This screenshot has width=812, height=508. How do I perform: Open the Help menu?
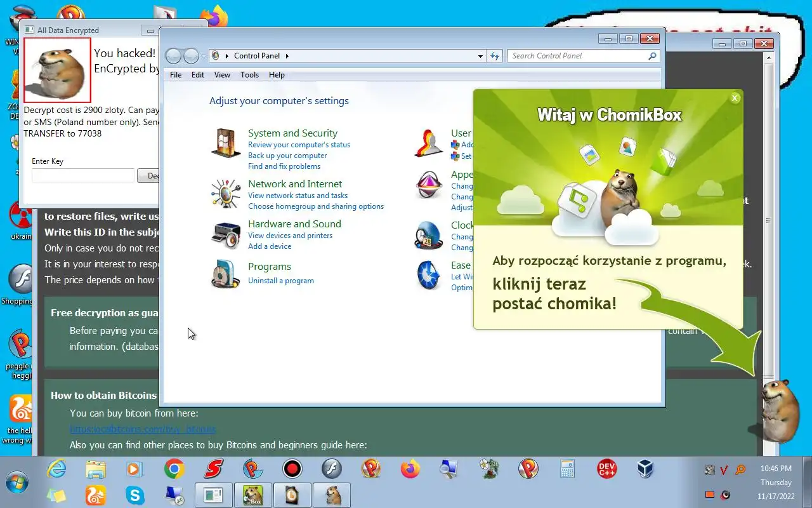(277, 75)
